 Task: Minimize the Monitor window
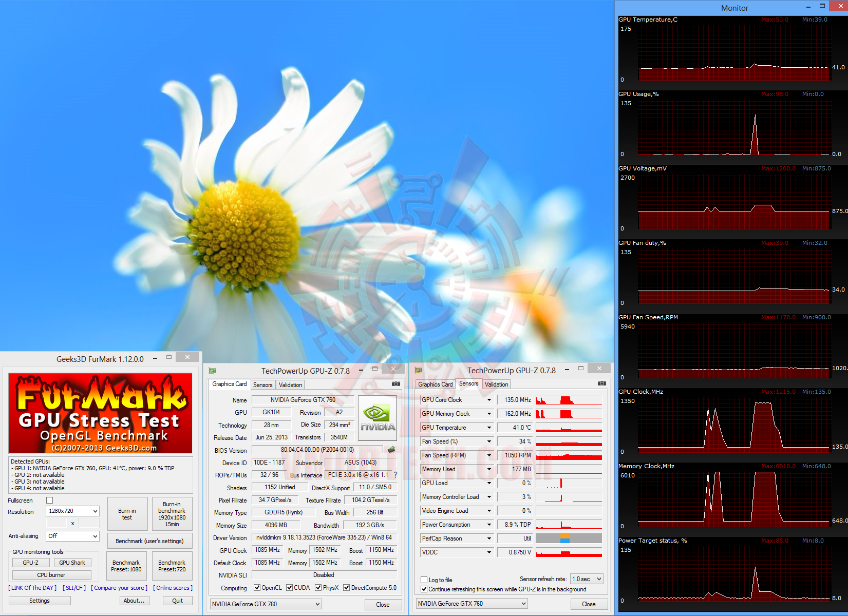click(x=808, y=7)
